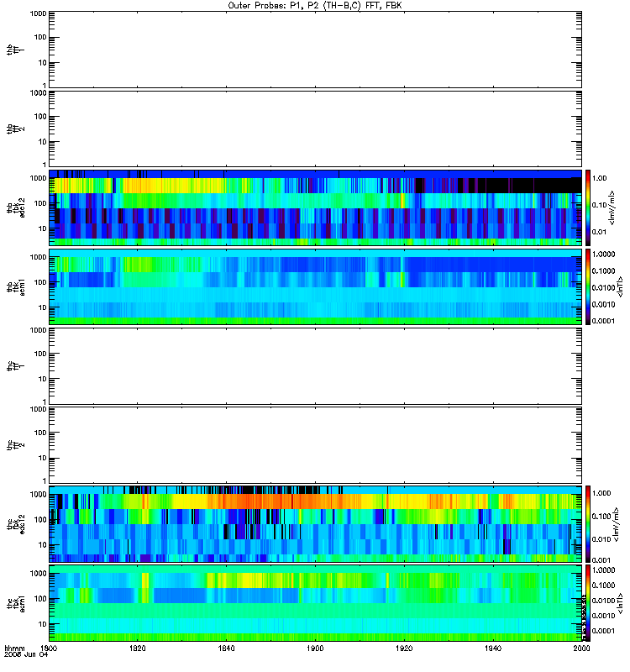Click the '1800' time axis label

point(49,648)
